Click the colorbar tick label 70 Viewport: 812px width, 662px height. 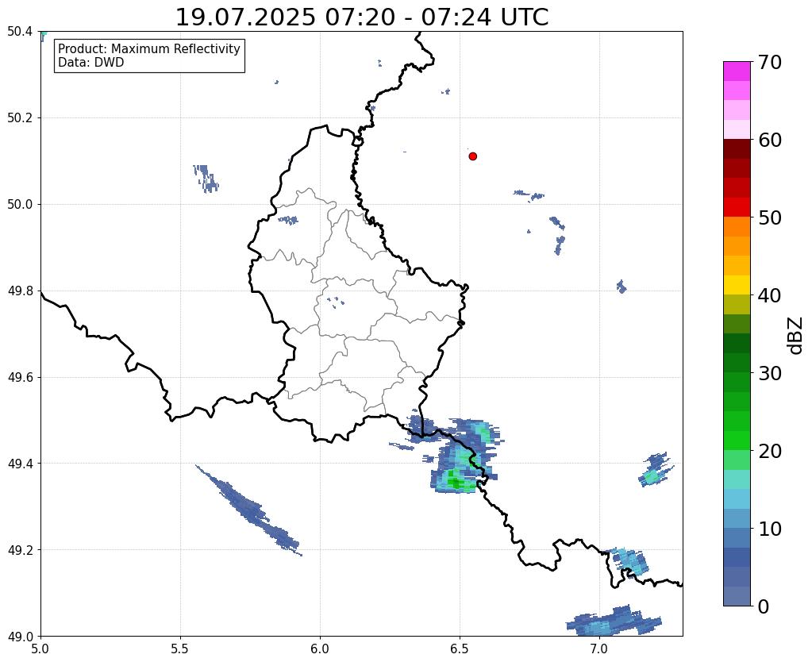(769, 62)
